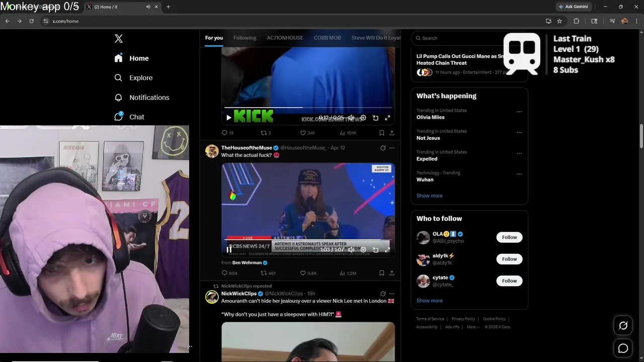Switch to the AC7IONHOUSE tab
The image size is (644, 362).
[285, 38]
